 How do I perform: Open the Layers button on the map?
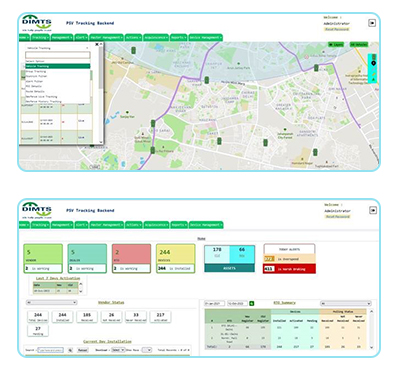[336, 44]
